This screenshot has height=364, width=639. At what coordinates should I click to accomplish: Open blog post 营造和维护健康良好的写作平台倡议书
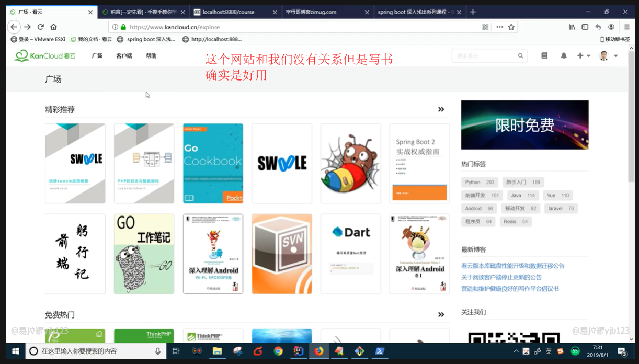(x=510, y=289)
